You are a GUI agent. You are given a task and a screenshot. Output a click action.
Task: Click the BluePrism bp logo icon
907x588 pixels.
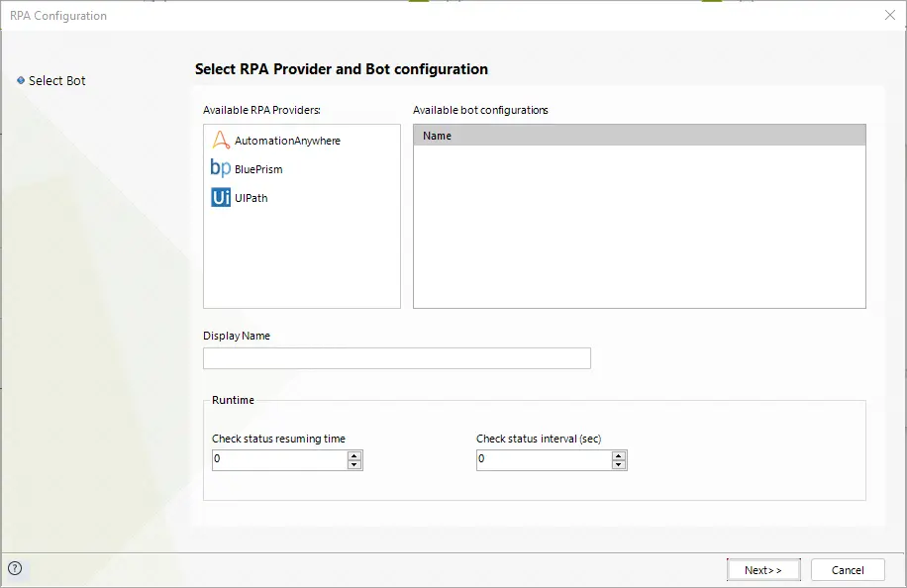pos(221,168)
